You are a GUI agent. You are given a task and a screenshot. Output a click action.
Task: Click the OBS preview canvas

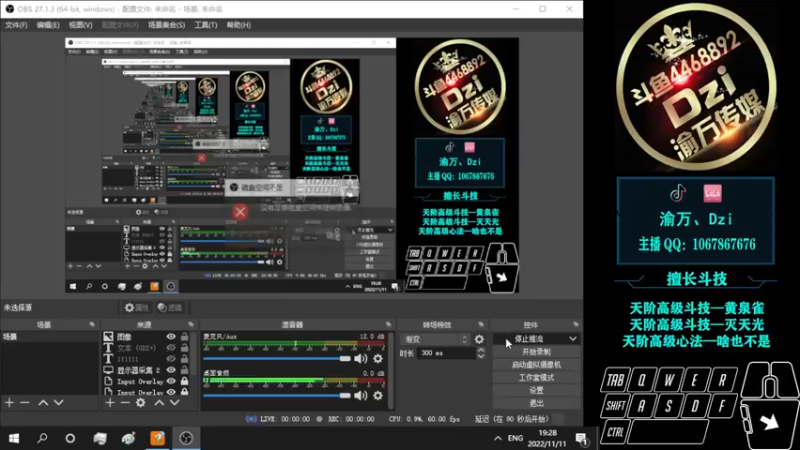pyautogui.click(x=292, y=165)
